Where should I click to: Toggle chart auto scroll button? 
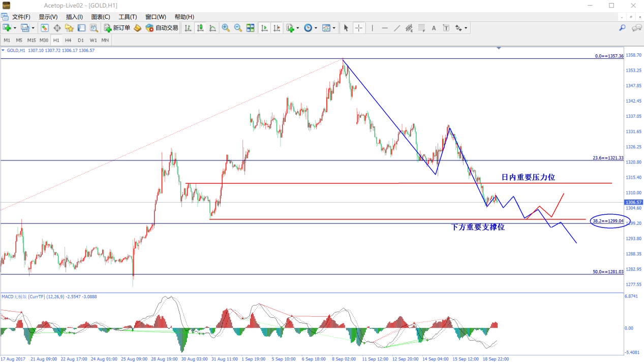click(x=264, y=28)
